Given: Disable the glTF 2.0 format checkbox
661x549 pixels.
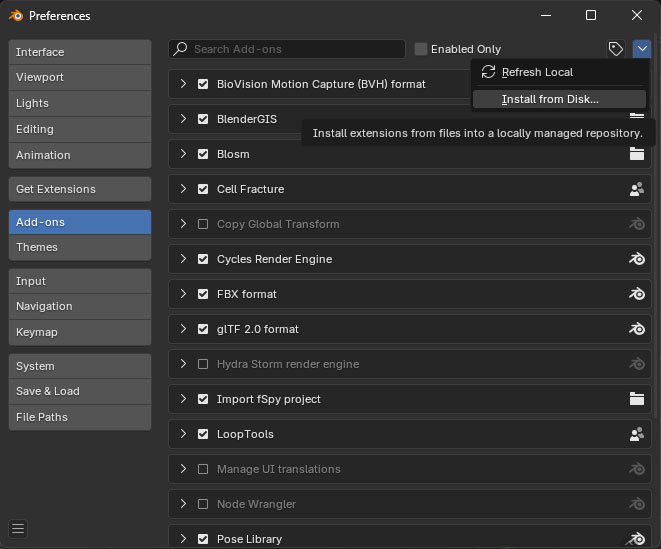Looking at the screenshot, I should point(203,329).
